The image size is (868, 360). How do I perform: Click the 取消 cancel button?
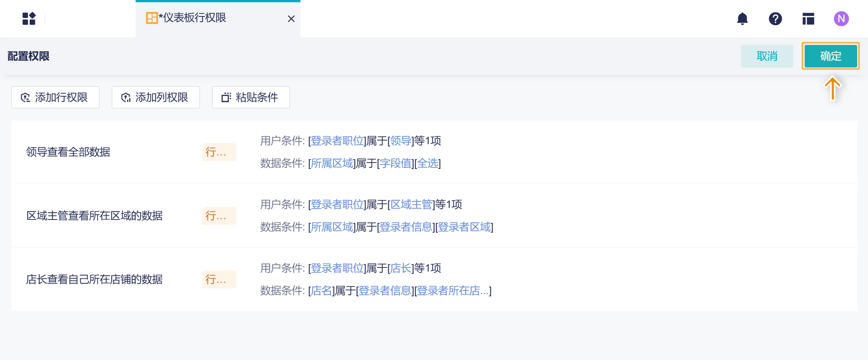click(x=767, y=56)
